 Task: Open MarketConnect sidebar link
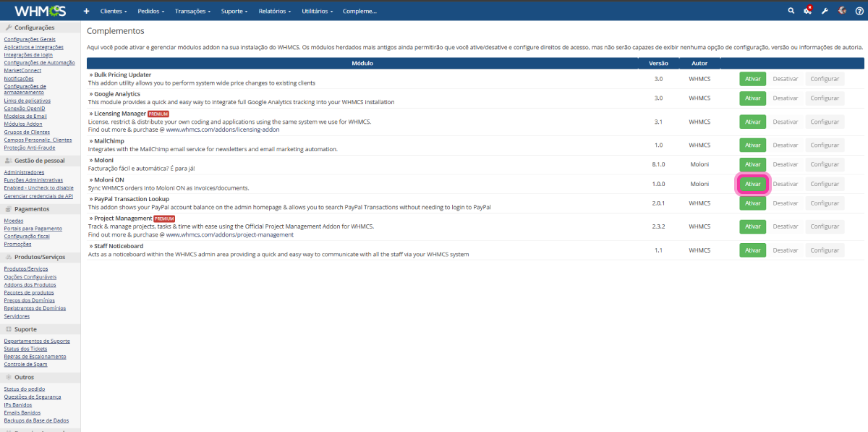point(22,71)
